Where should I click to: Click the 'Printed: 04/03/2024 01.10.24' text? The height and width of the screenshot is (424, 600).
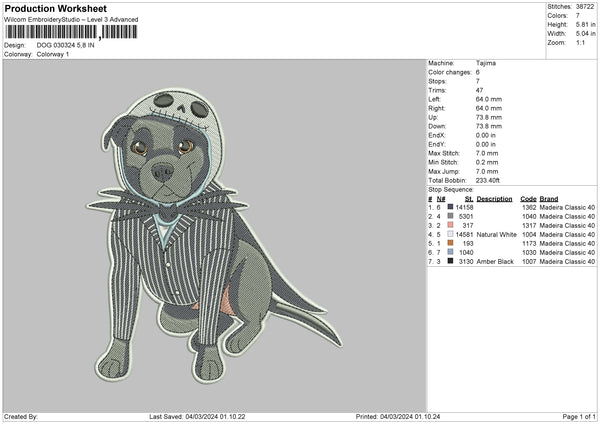pyautogui.click(x=398, y=417)
